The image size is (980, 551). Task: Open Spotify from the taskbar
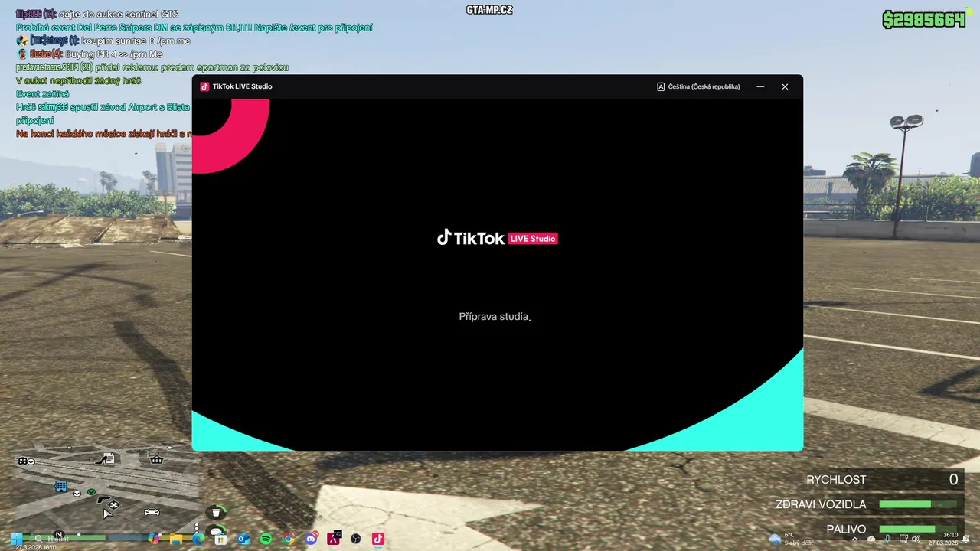click(x=266, y=539)
